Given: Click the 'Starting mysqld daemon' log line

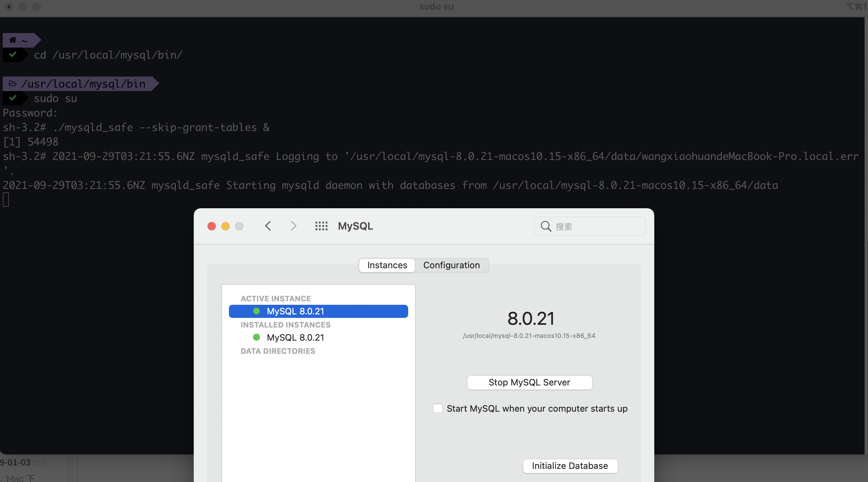Looking at the screenshot, I should (390, 185).
